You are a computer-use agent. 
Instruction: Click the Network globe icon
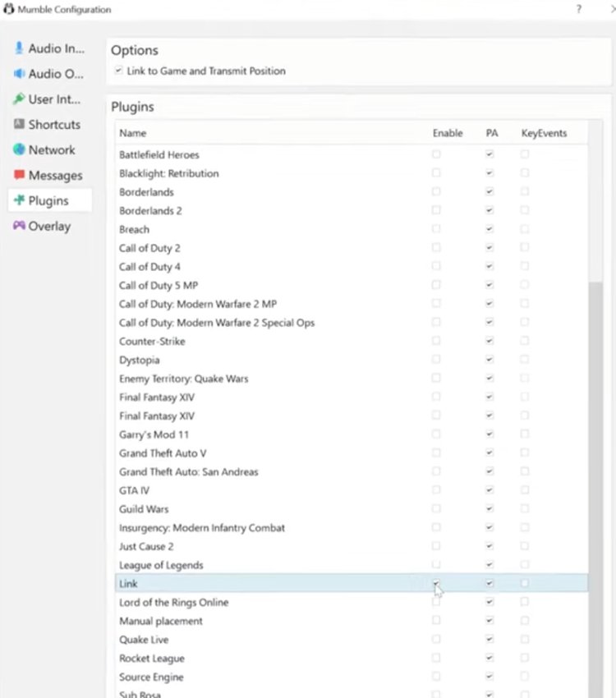point(19,149)
